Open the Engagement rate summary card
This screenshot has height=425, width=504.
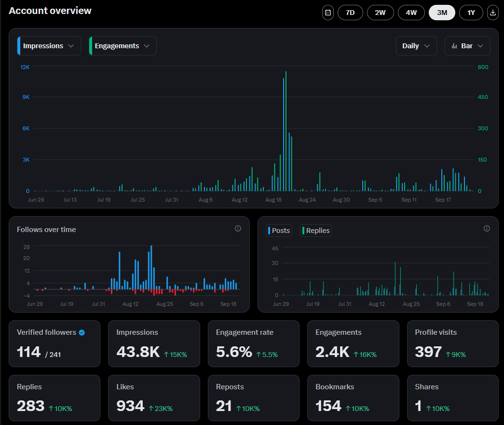click(x=253, y=343)
